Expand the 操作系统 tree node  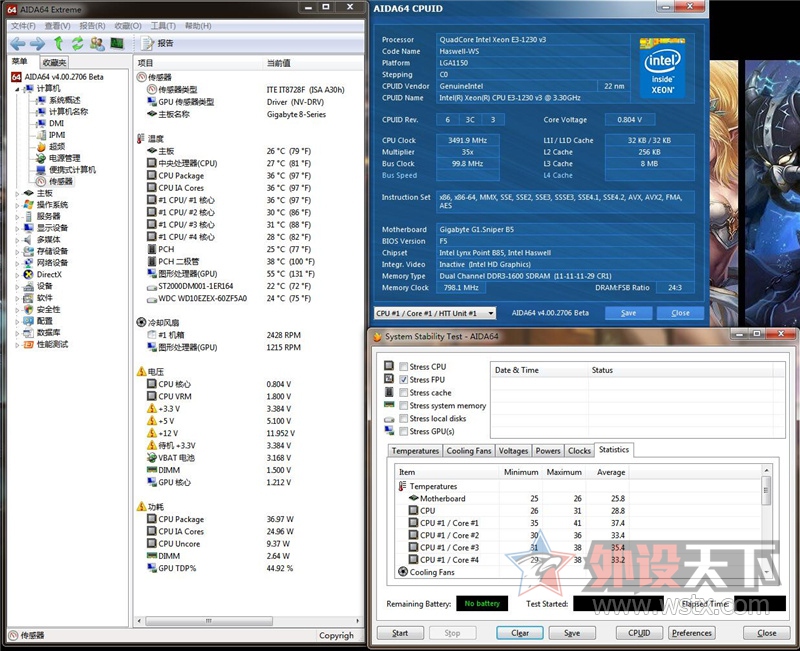17,205
